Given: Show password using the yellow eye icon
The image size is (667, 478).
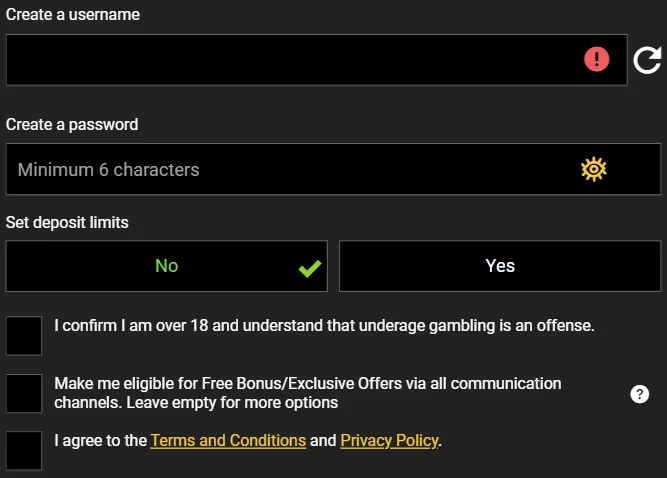Looking at the screenshot, I should click(x=594, y=169).
